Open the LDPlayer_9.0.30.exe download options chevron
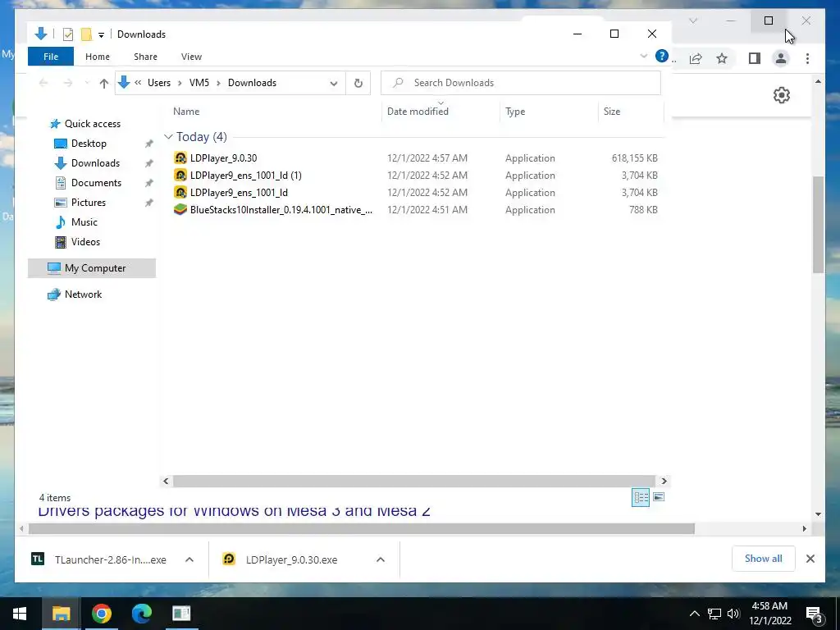This screenshot has height=630, width=840. [381, 559]
